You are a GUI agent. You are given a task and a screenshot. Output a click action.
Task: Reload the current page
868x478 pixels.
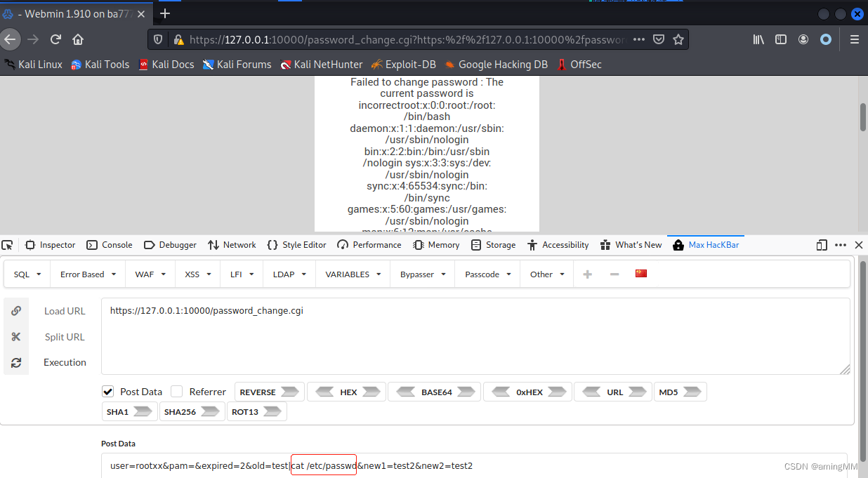(x=55, y=39)
